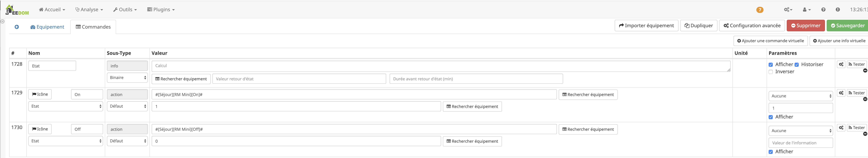Toggle Historiser checkbox for Etat command
This screenshot has width=868, height=158.
click(x=797, y=65)
